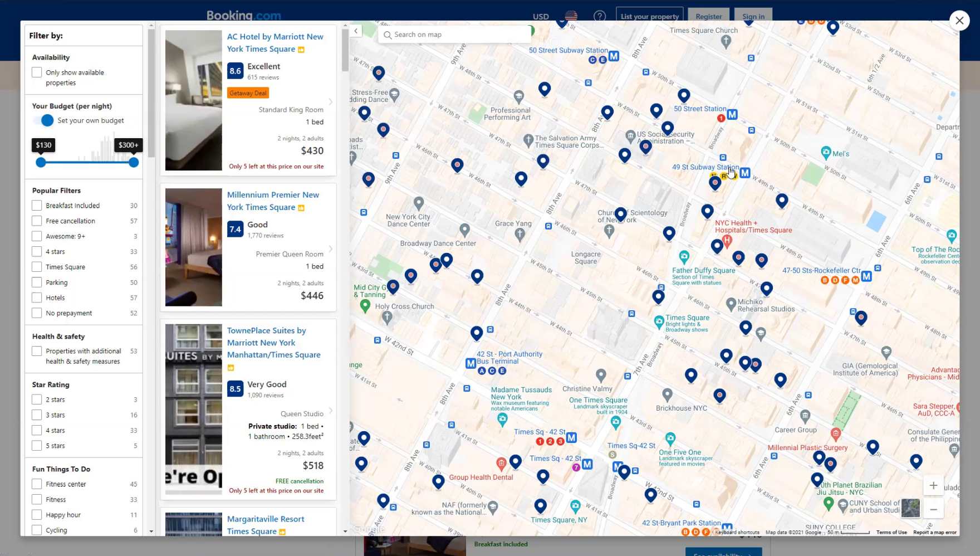980x556 pixels.
Task: Click the $130 minimum budget slider handle
Action: [41, 163]
